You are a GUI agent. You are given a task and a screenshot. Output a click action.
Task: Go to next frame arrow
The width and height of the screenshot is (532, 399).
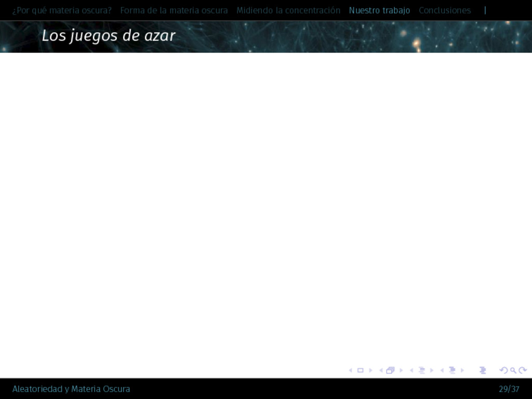click(401, 370)
